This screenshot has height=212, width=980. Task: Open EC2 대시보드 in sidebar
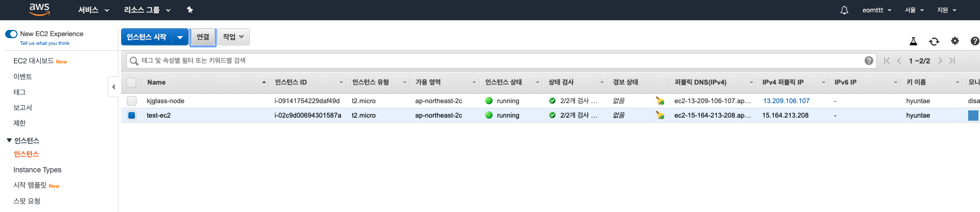pos(34,61)
